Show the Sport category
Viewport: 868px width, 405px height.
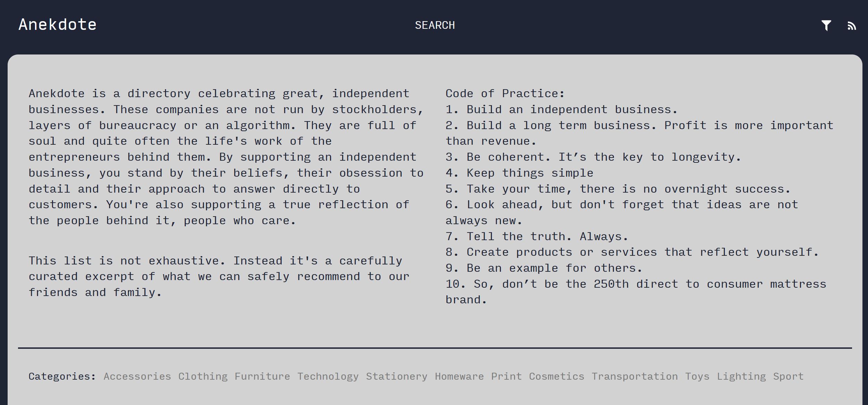click(788, 376)
